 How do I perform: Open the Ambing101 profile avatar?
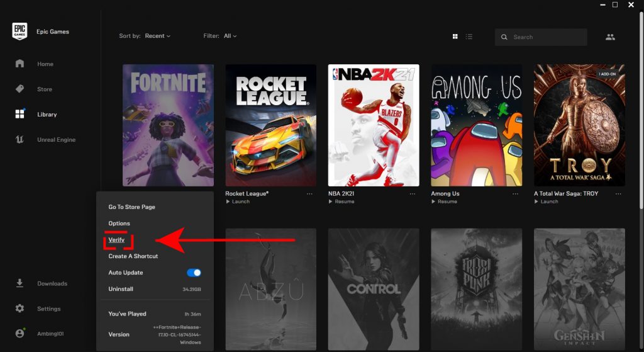(19, 334)
